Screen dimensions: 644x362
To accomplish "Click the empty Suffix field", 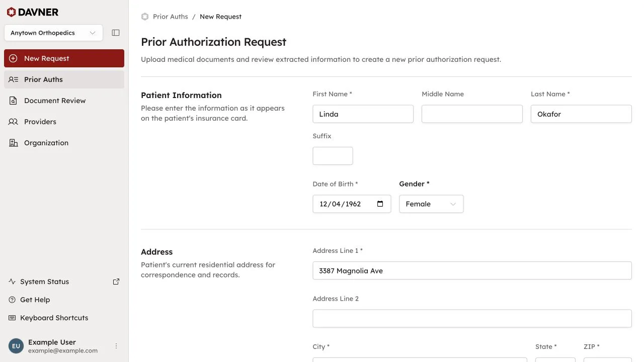I will [x=333, y=156].
